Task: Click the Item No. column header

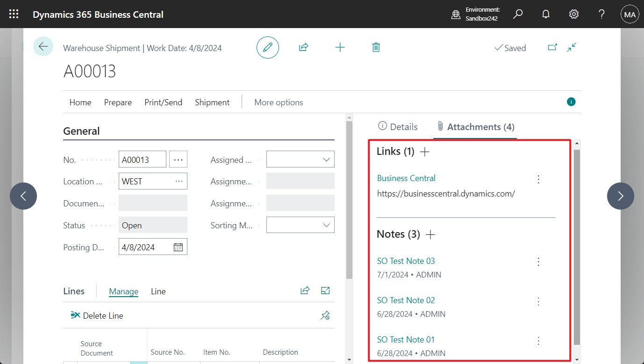Action: click(217, 352)
